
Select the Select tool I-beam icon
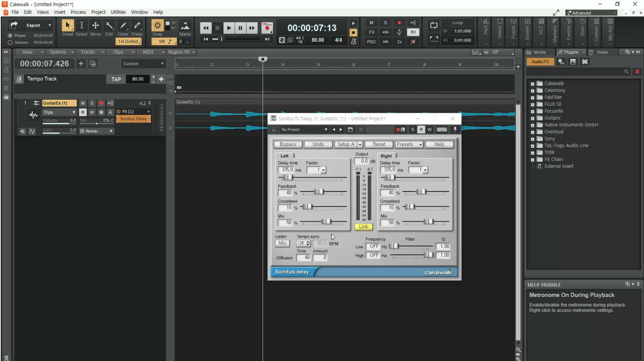click(x=81, y=25)
